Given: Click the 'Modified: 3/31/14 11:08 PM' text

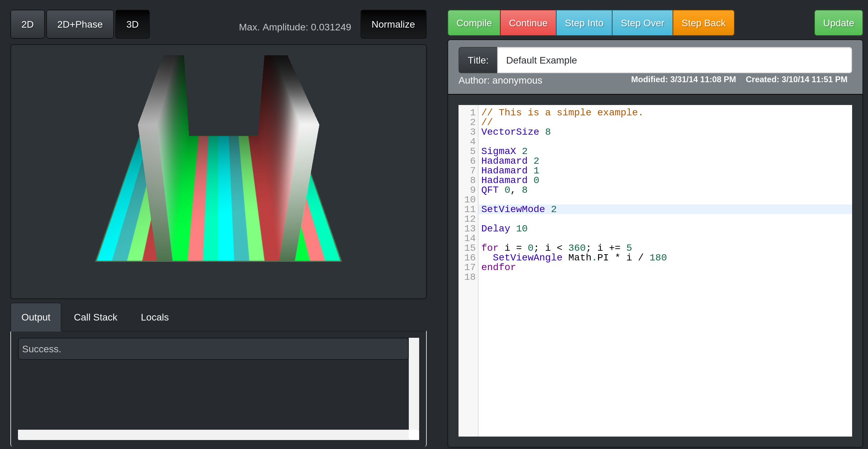Looking at the screenshot, I should click(683, 79).
